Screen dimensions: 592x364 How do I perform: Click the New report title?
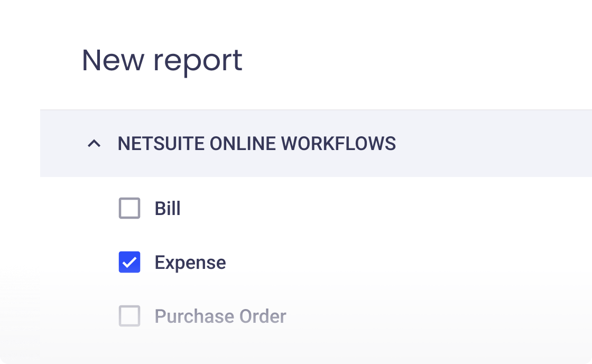click(x=162, y=60)
